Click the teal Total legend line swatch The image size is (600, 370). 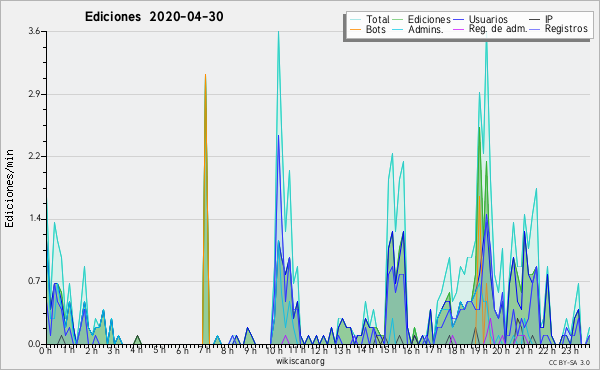pos(355,20)
